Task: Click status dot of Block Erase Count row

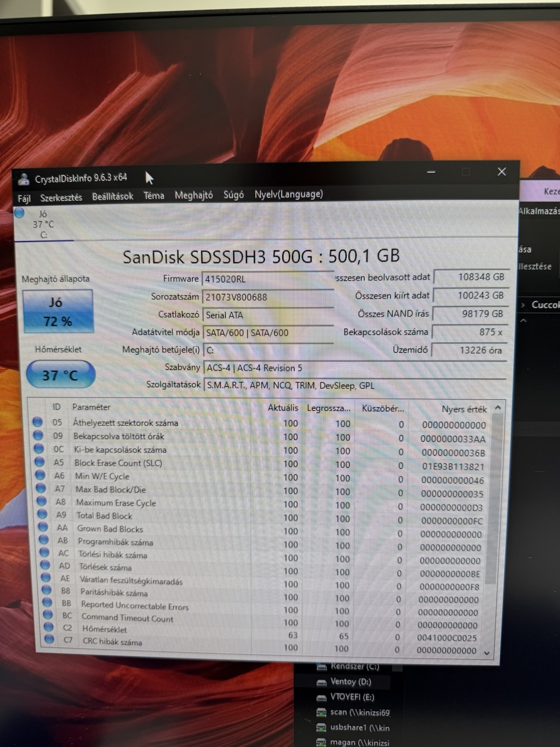Action: [40, 462]
